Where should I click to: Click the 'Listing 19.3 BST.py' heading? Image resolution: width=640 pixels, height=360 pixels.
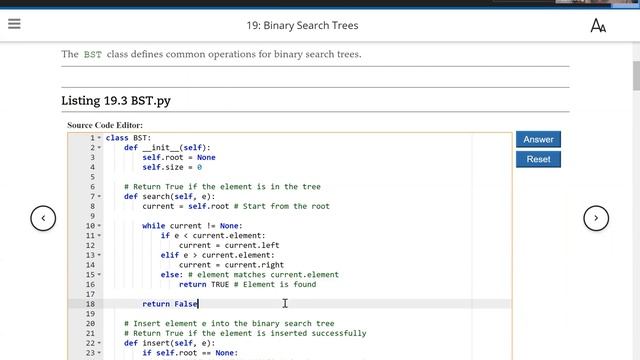[116, 100]
